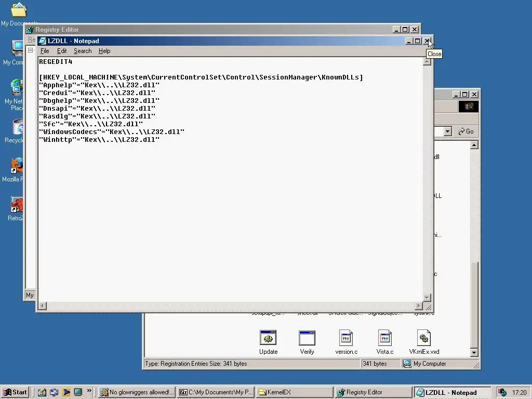This screenshot has width=532, height=399.
Task: Open the Start menu
Action: [x=15, y=392]
